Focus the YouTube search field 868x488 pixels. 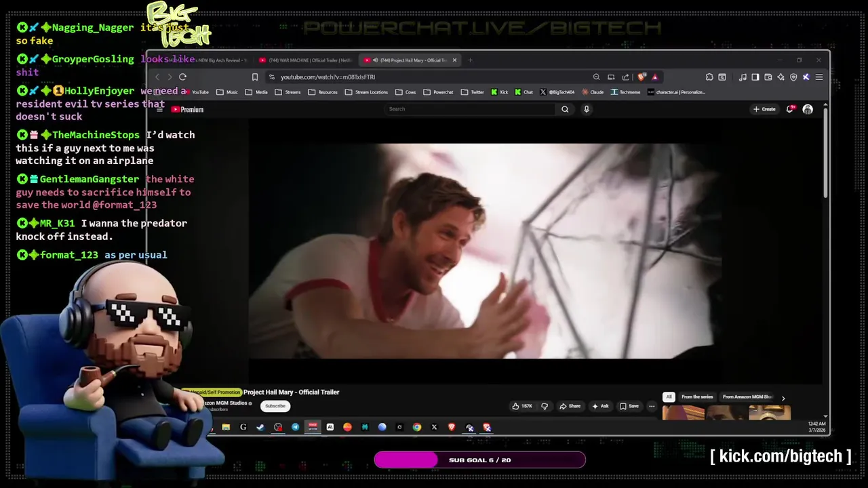click(x=471, y=109)
